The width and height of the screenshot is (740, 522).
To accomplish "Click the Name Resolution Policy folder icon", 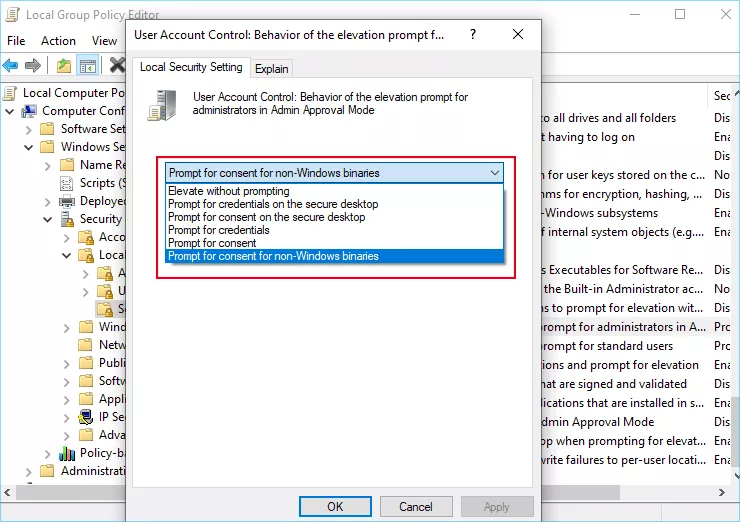I will tap(67, 165).
